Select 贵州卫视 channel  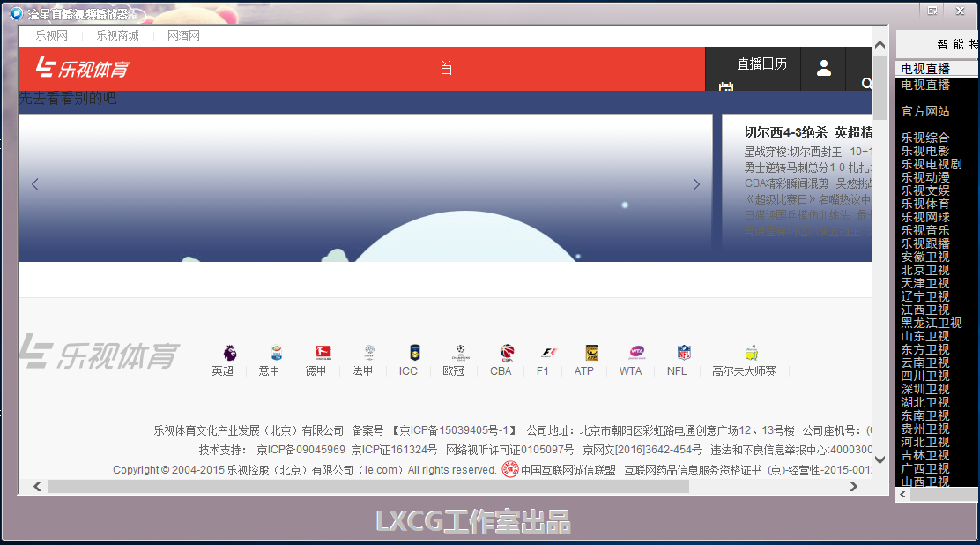925,429
